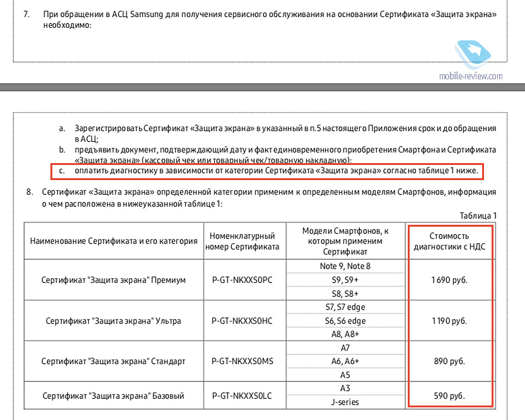Select the "Стоимость диагностики с НДС" header
Screen dimensions: 525x420
(x=449, y=241)
